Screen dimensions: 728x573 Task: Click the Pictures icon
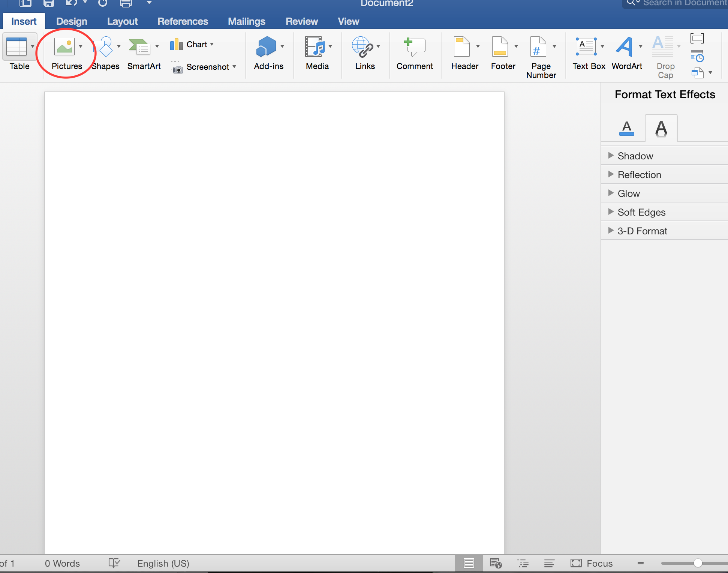point(64,47)
